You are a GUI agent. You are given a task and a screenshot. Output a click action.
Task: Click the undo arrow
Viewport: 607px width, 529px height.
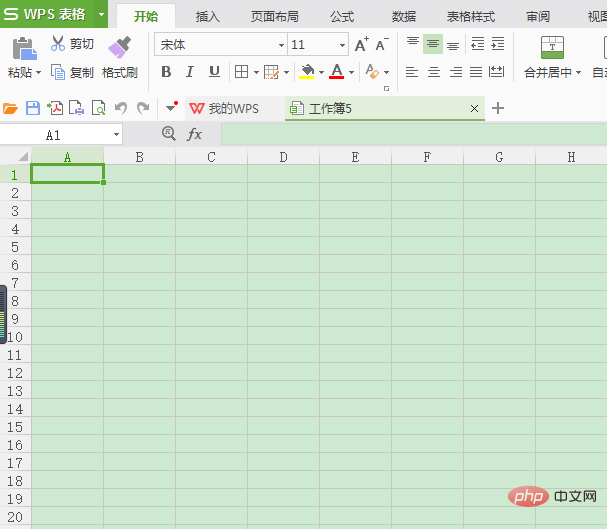click(x=121, y=108)
